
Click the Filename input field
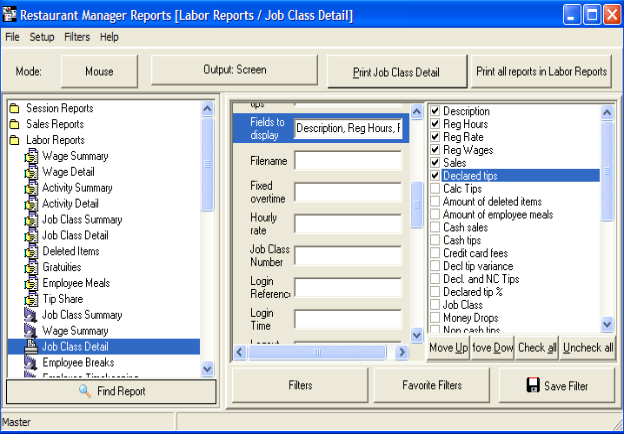348,161
